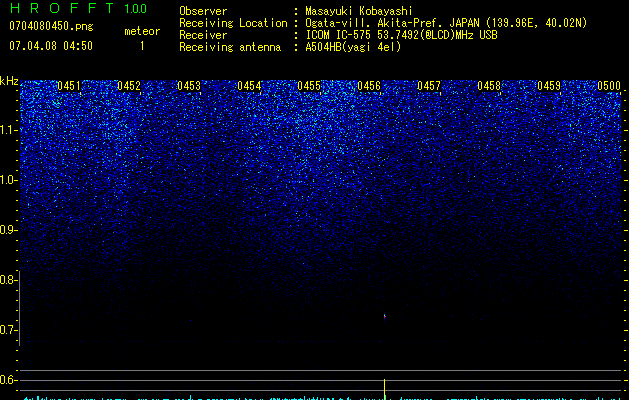Click the 1.1 kHz axis label

pyautogui.click(x=7, y=130)
